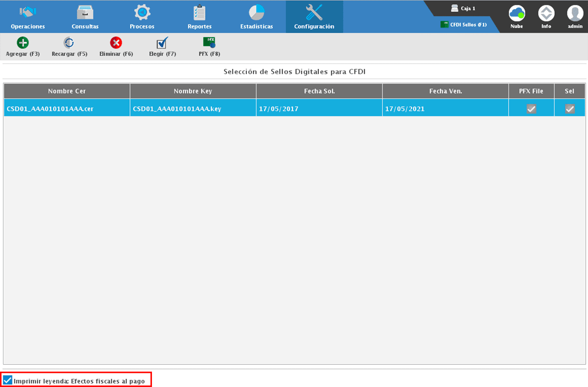Select the Configuración tab
588x387 pixels.
tap(314, 17)
